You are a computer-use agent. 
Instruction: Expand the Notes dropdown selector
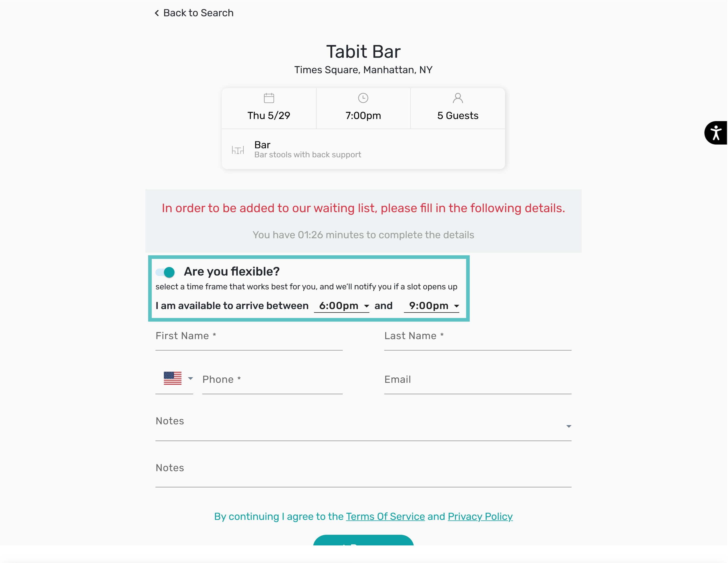click(568, 426)
